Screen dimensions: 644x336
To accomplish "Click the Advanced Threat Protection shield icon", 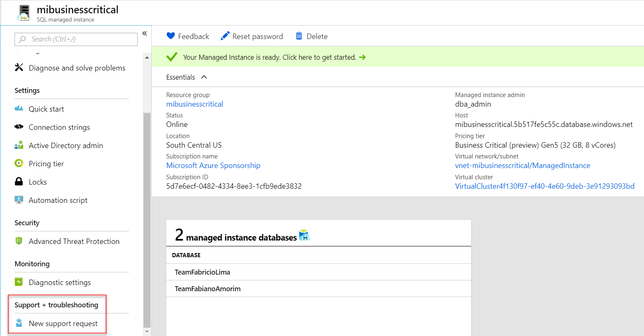I will (19, 241).
